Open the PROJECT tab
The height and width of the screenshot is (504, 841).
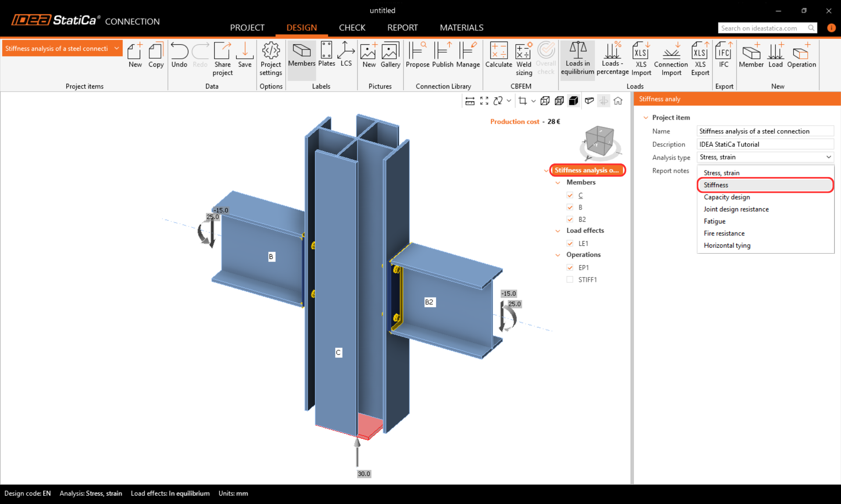[x=247, y=28]
